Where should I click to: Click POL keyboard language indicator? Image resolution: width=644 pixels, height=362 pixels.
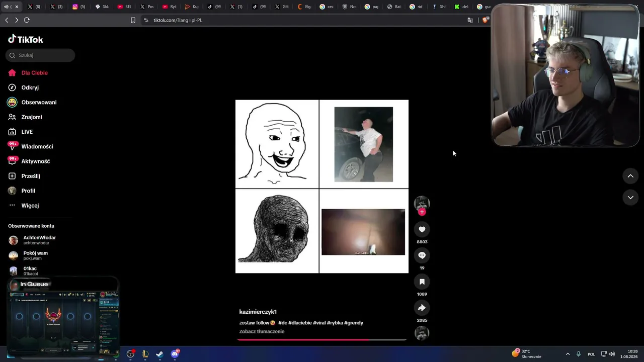591,354
